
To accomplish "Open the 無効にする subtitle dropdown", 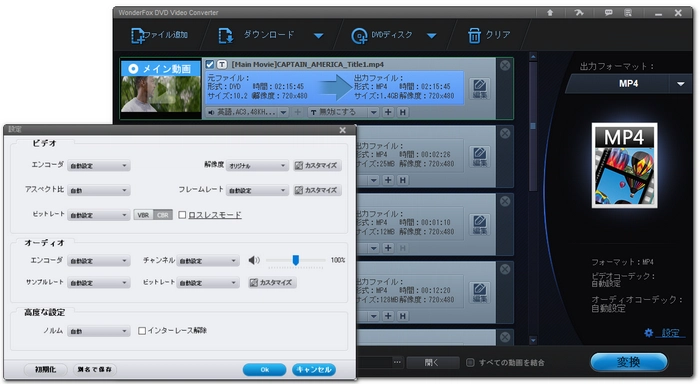I will (x=374, y=113).
